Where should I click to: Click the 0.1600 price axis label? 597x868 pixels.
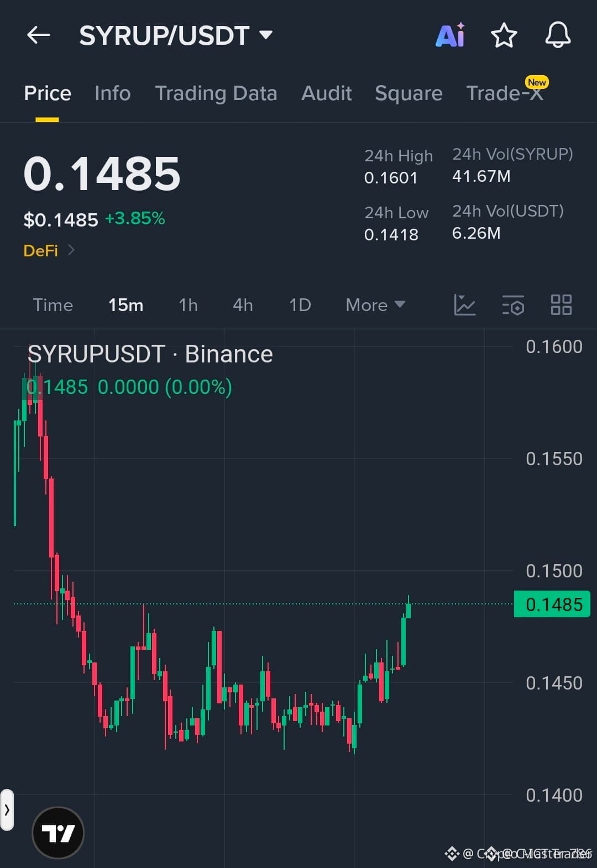click(554, 347)
